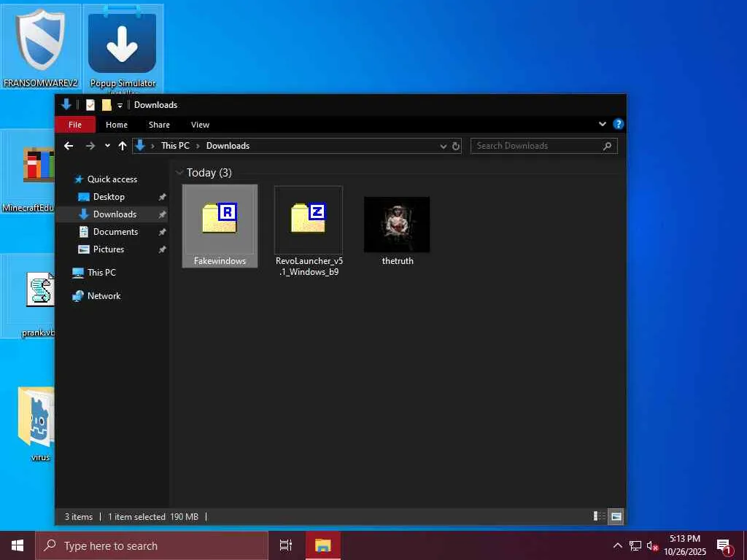Open the View ribbon tab
Viewport: 747px width, 560px height.
200,125
